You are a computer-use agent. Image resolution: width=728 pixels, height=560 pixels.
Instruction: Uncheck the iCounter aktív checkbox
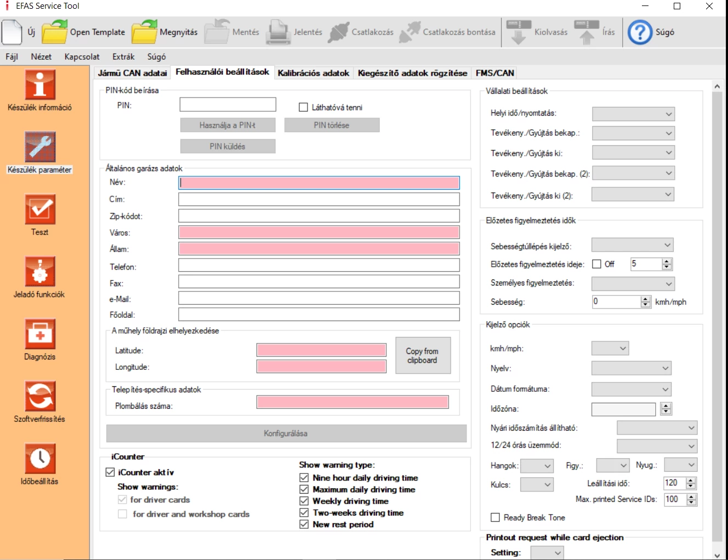(x=110, y=472)
